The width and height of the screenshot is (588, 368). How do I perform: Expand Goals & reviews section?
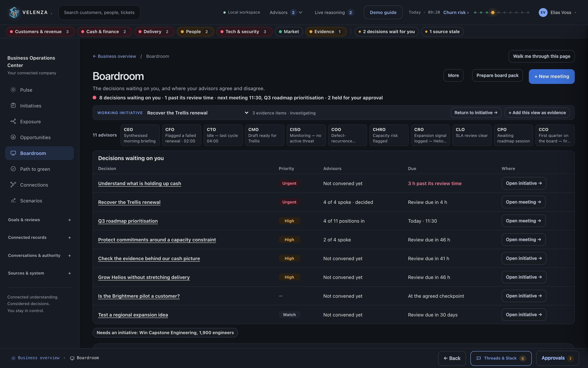(x=39, y=220)
